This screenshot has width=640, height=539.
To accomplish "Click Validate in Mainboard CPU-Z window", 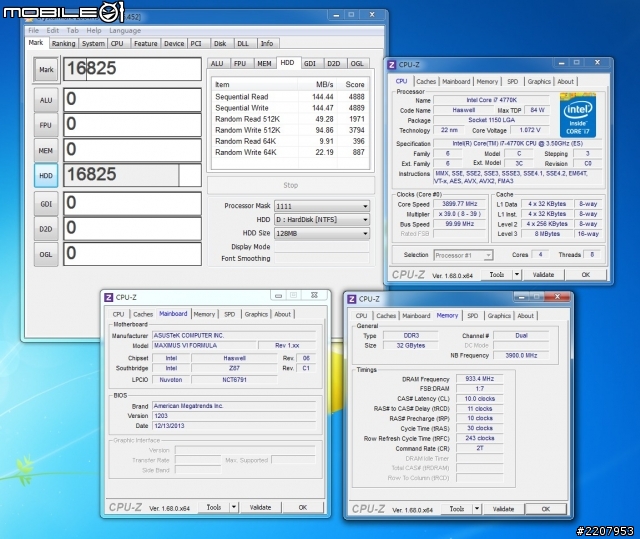I will (260, 507).
